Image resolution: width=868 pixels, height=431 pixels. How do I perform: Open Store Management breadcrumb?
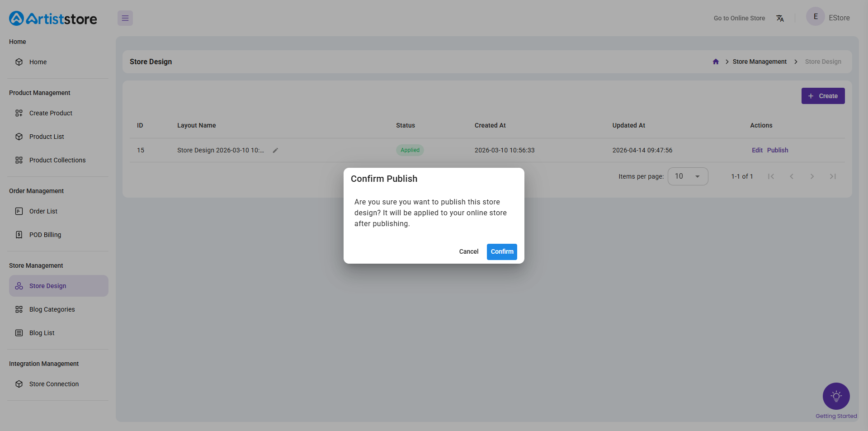coord(759,62)
